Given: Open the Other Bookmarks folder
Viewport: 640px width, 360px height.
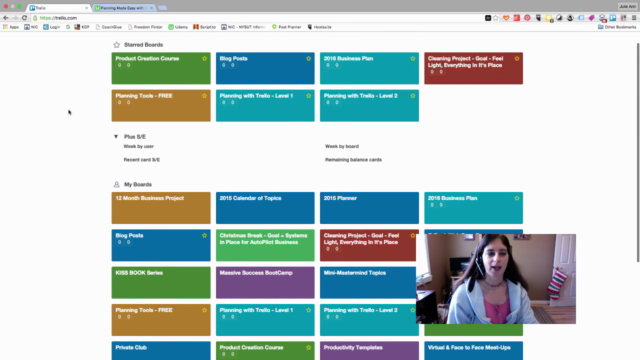Looking at the screenshot, I should pos(617,27).
